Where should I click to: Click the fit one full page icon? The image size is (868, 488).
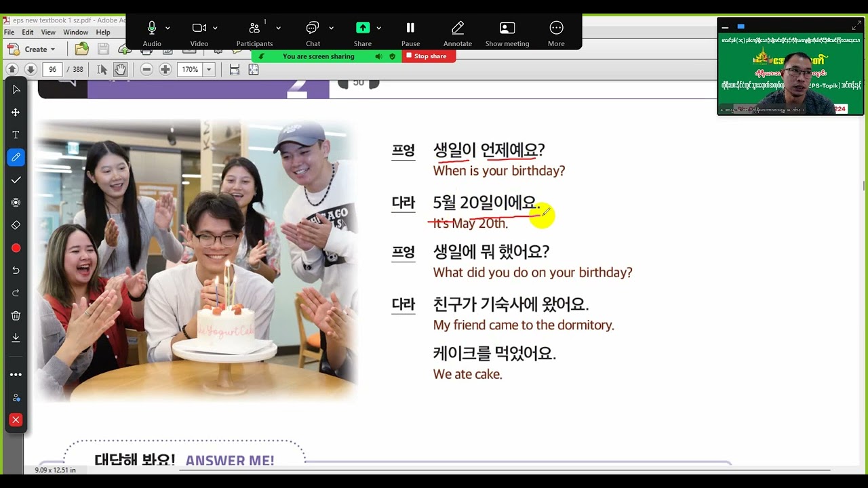coord(254,69)
